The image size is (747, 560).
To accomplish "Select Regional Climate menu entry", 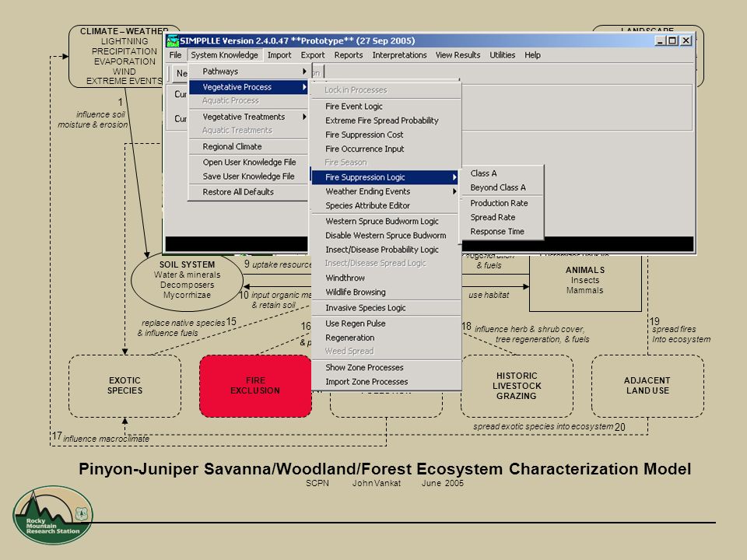I will [248, 147].
